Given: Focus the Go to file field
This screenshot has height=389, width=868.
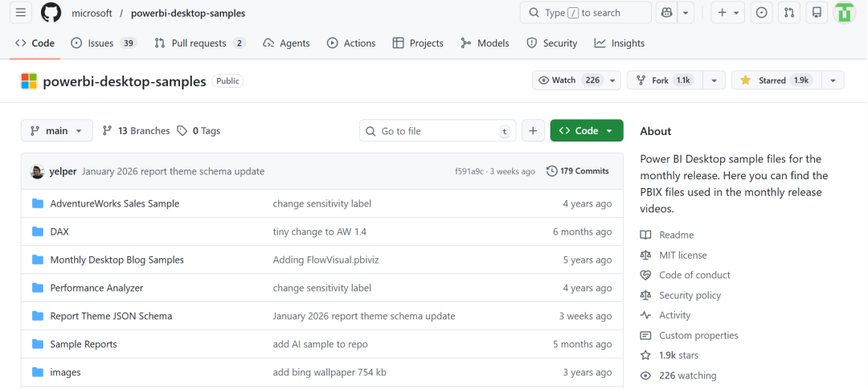Looking at the screenshot, I should pyautogui.click(x=437, y=130).
